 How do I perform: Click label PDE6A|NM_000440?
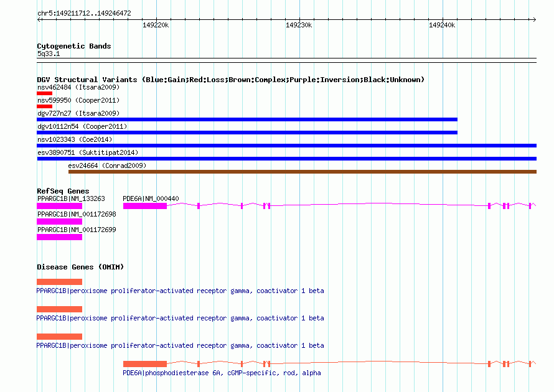[151, 198]
